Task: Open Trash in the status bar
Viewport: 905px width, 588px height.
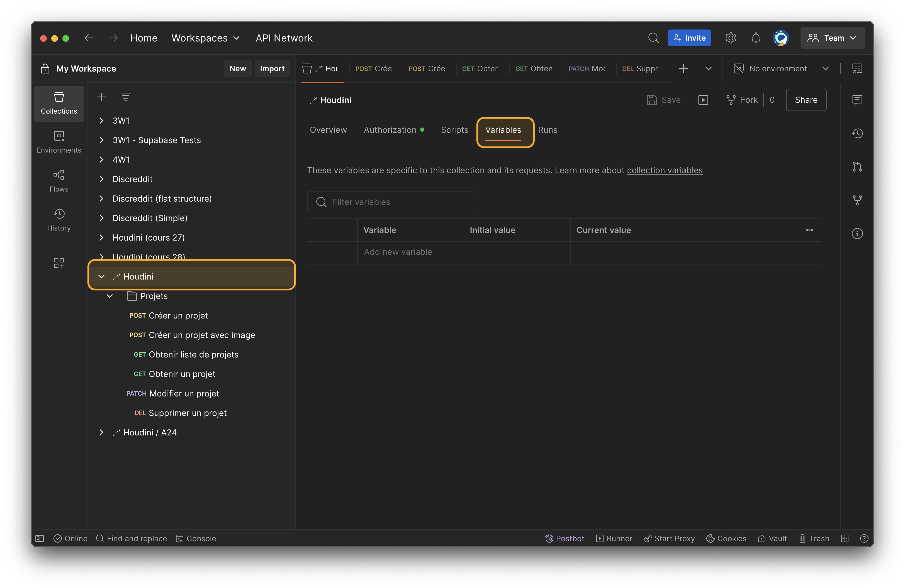Action: (x=814, y=539)
